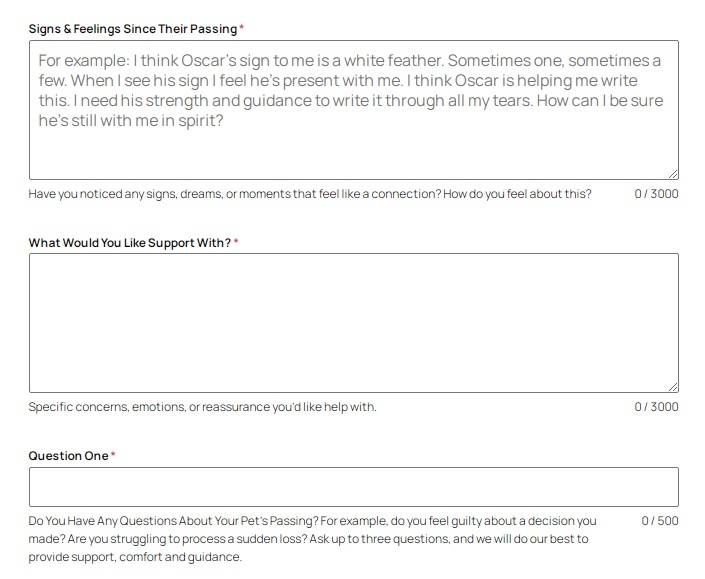The height and width of the screenshot is (579, 705).
Task: Click the Question One label
Action: (x=68, y=456)
